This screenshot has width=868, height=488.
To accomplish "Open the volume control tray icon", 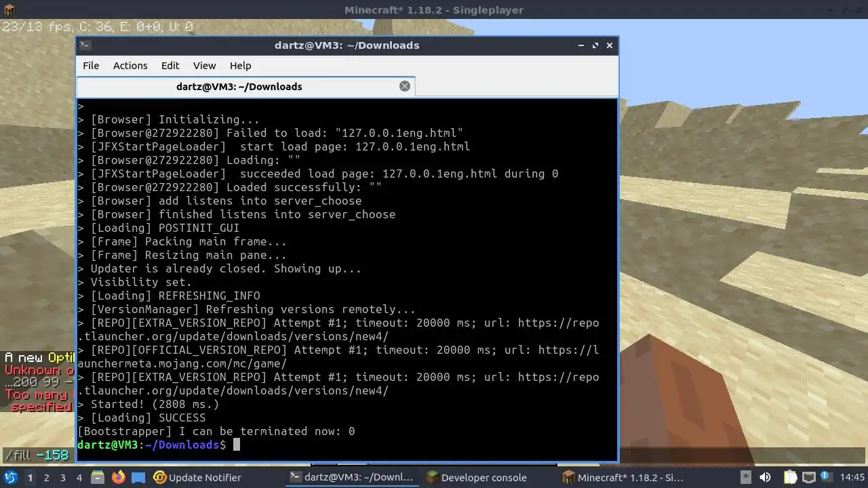I will [x=766, y=477].
